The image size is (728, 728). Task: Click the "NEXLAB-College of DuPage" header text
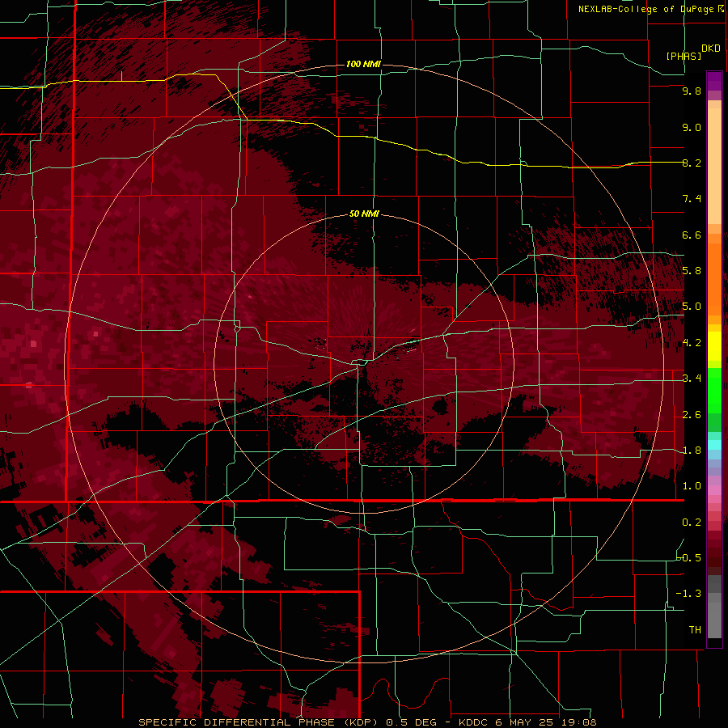tap(647, 9)
